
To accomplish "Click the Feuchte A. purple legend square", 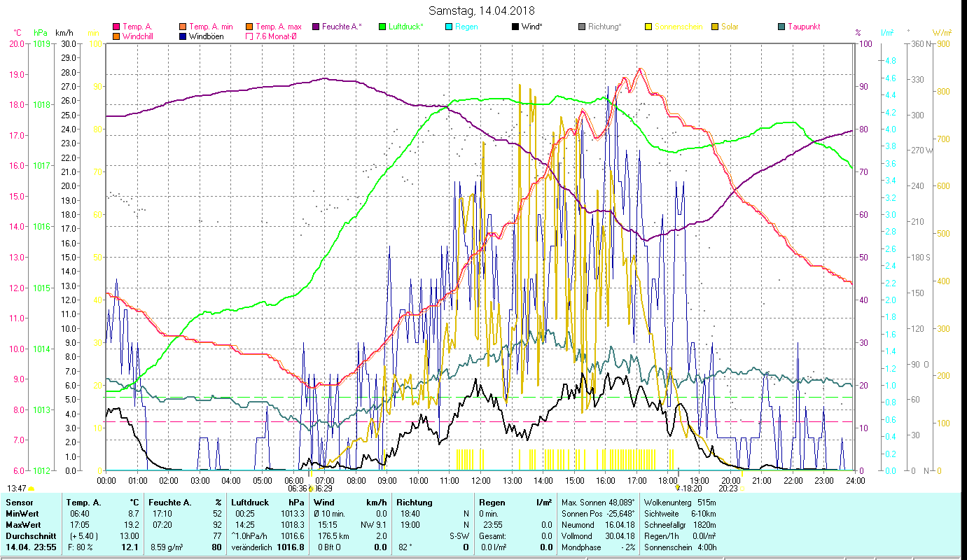I will point(315,27).
